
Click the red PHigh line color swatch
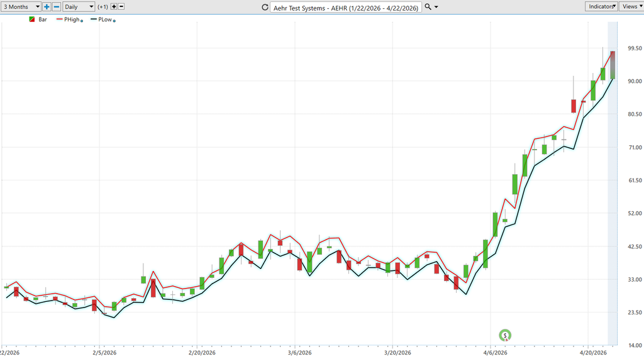(59, 19)
